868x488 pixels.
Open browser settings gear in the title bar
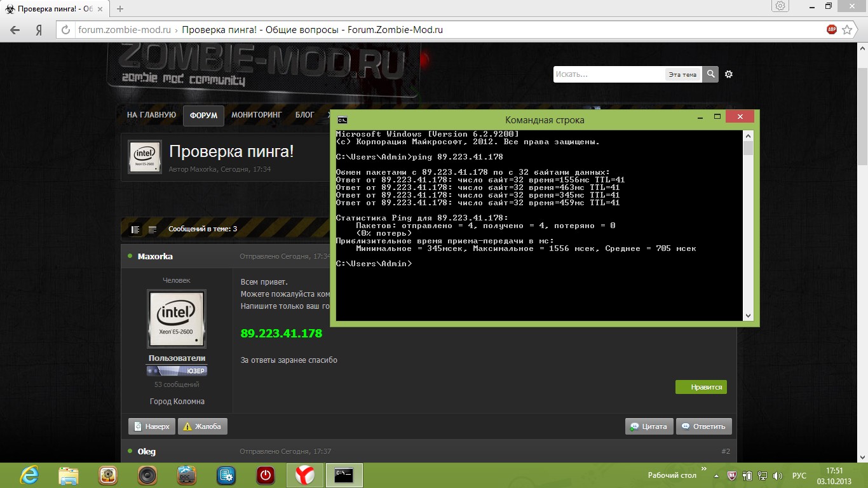[780, 6]
